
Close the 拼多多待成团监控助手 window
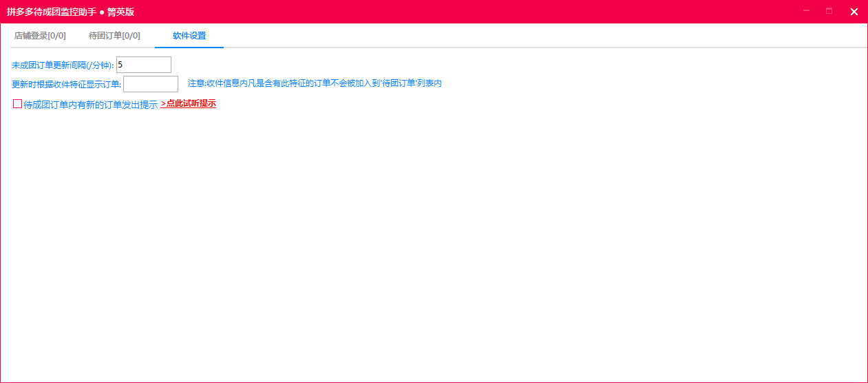(854, 11)
